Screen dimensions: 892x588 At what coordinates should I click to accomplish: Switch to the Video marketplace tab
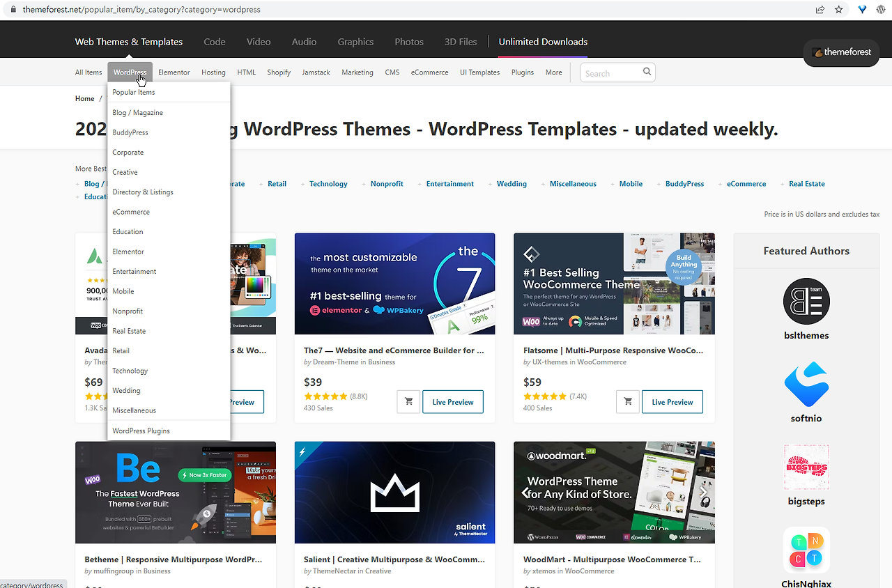coord(259,42)
